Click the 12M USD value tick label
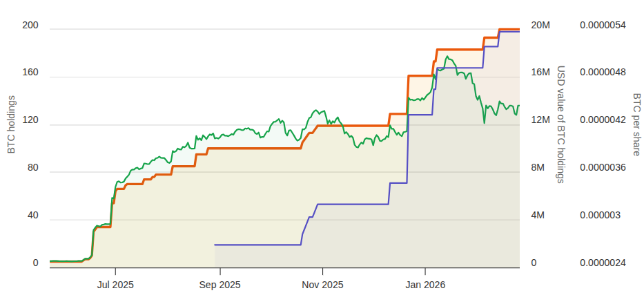644x293 pixels. coord(540,120)
